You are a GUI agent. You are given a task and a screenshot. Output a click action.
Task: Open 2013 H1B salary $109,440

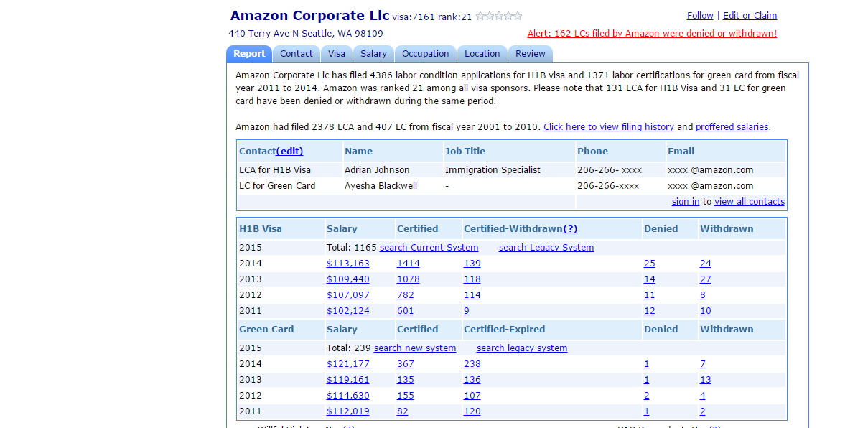pyautogui.click(x=348, y=279)
